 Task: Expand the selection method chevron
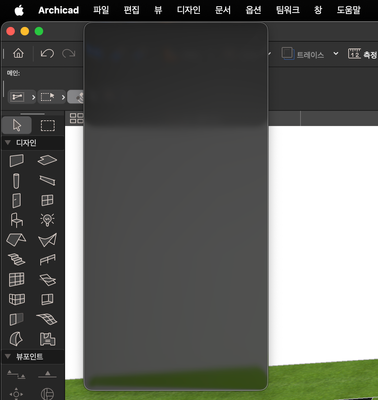click(x=63, y=97)
